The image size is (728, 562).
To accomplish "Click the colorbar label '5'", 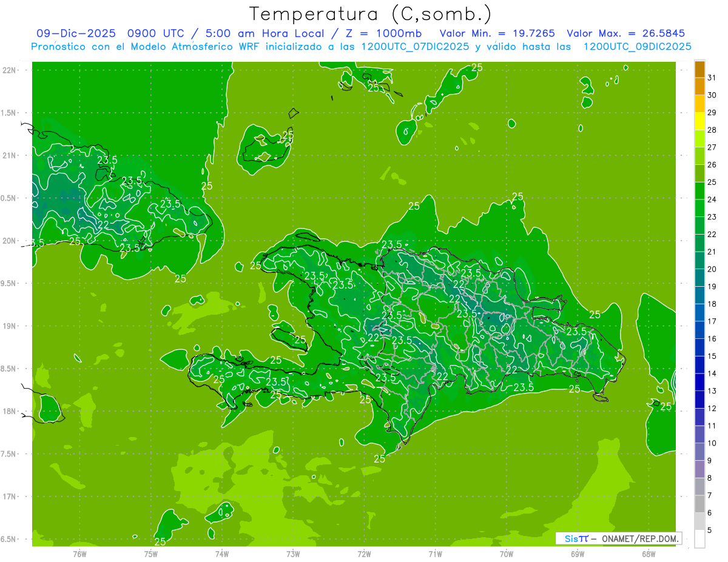I will (x=710, y=530).
